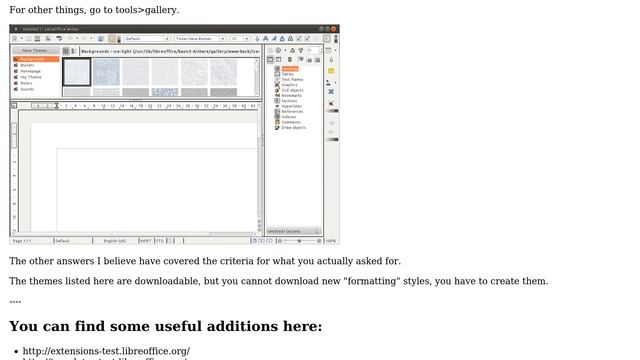The image size is (640, 360).
Task: Select the My Theme gallery entry
Action: pyautogui.click(x=31, y=77)
